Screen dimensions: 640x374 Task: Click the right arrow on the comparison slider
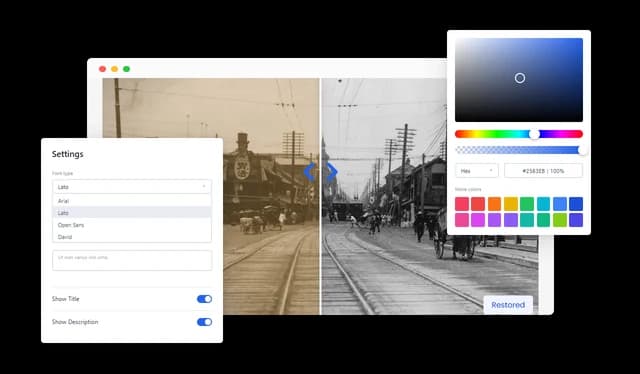tap(332, 171)
